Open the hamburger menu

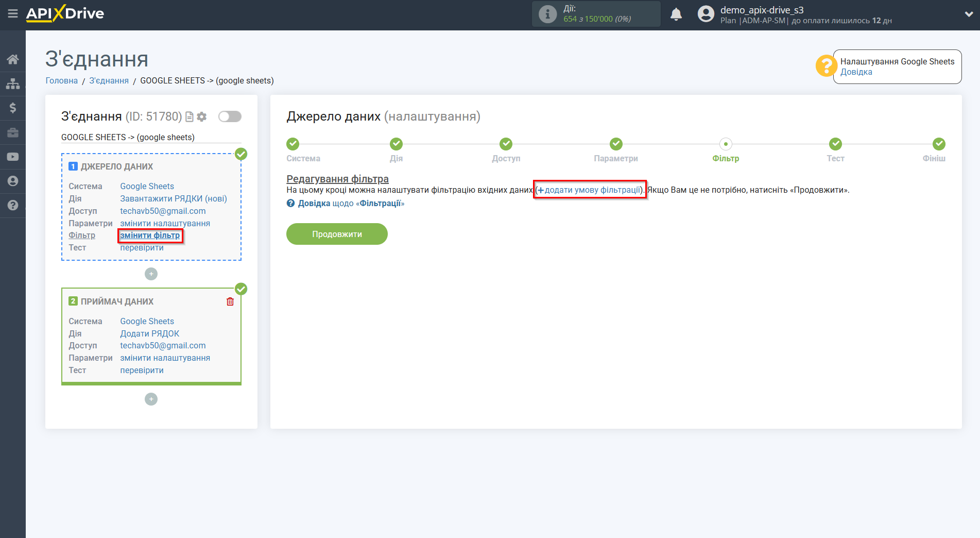coord(13,14)
